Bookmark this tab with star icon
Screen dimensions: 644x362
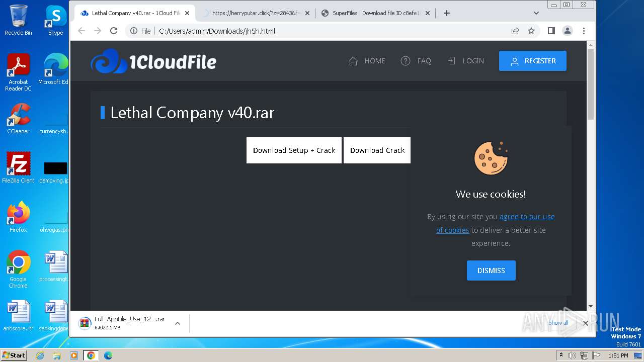coord(531,31)
